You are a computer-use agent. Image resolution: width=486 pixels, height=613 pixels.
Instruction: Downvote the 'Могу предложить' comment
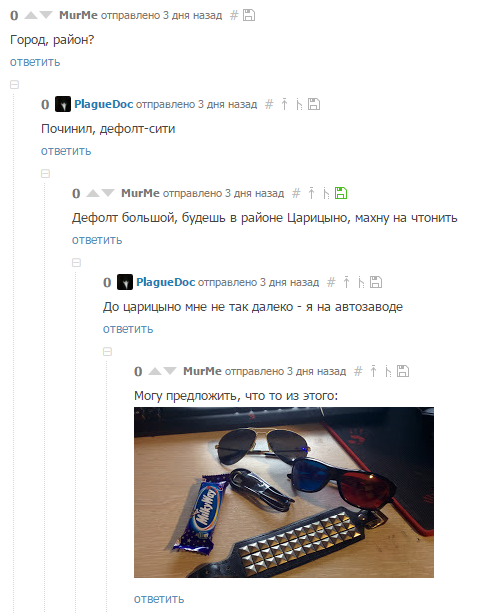170,371
